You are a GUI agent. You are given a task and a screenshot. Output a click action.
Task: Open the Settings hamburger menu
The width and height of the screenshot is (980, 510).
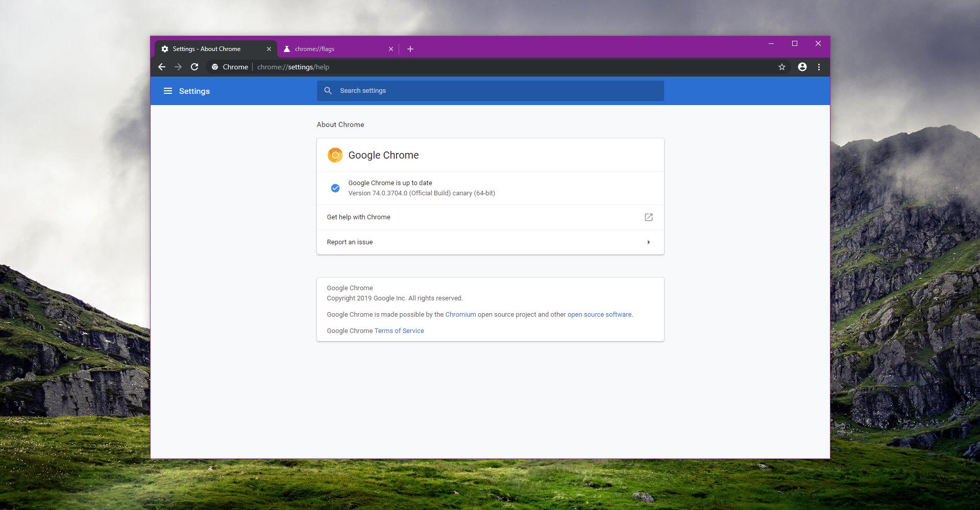(x=167, y=91)
